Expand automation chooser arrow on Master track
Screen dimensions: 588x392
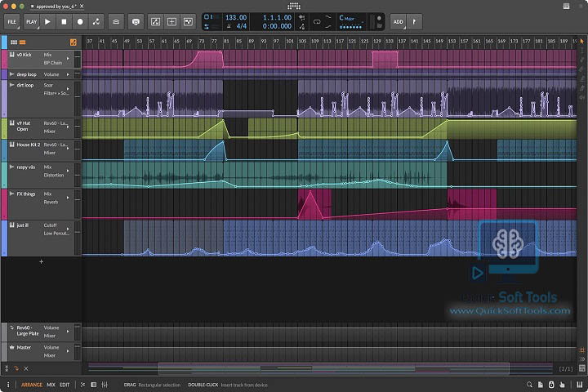click(x=68, y=351)
